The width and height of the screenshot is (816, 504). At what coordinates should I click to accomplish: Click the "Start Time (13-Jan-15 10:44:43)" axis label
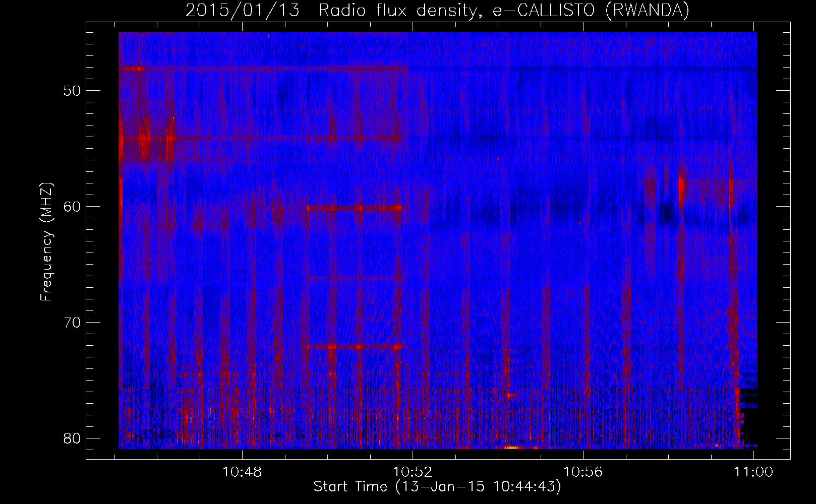tap(437, 487)
